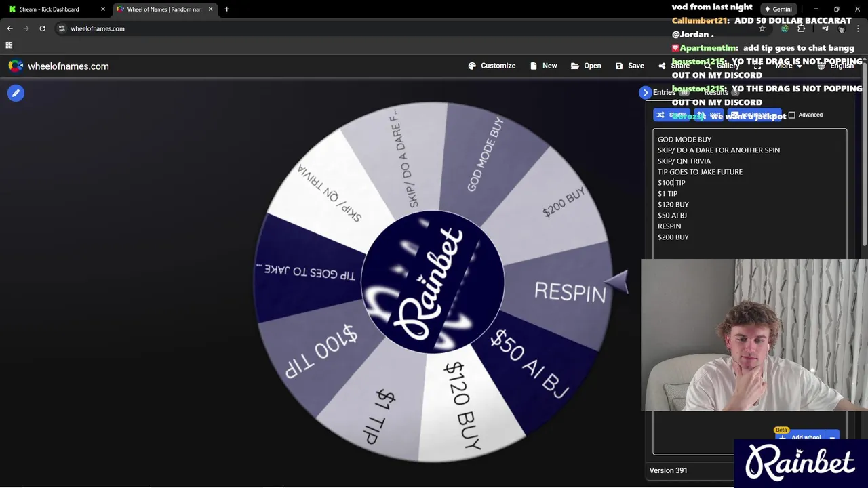Create a New wheel
Screen dimensions: 868x488
point(543,66)
